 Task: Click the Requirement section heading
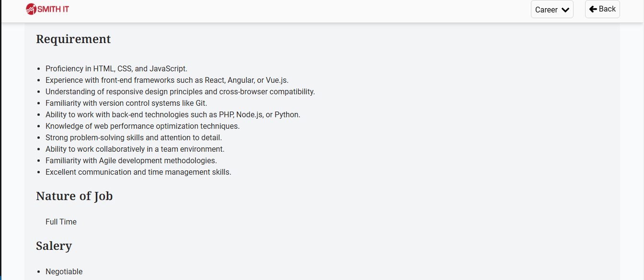[x=73, y=39]
